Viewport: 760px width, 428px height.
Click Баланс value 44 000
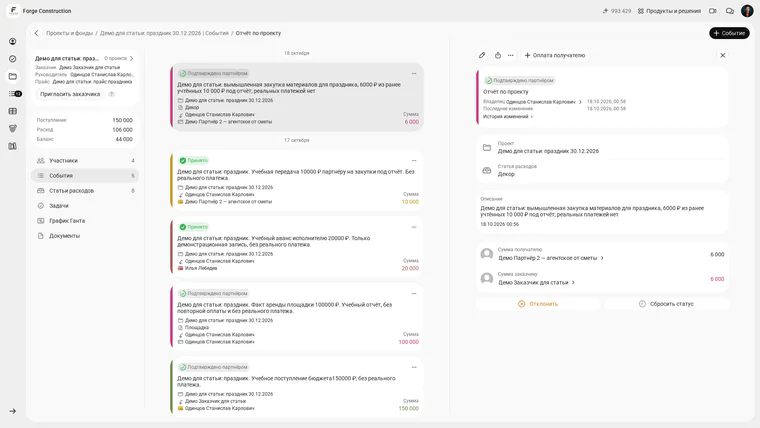pyautogui.click(x=124, y=139)
